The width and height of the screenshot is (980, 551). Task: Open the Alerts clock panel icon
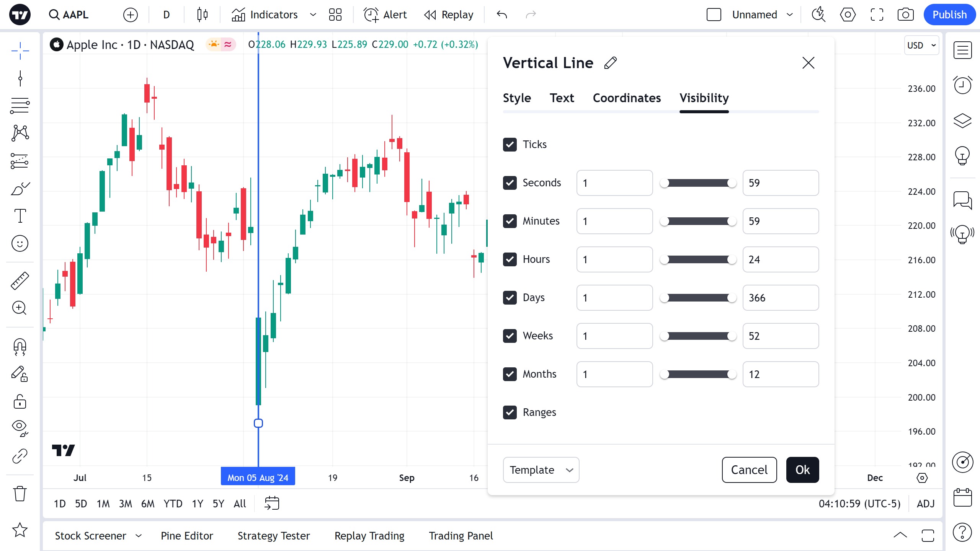[962, 85]
